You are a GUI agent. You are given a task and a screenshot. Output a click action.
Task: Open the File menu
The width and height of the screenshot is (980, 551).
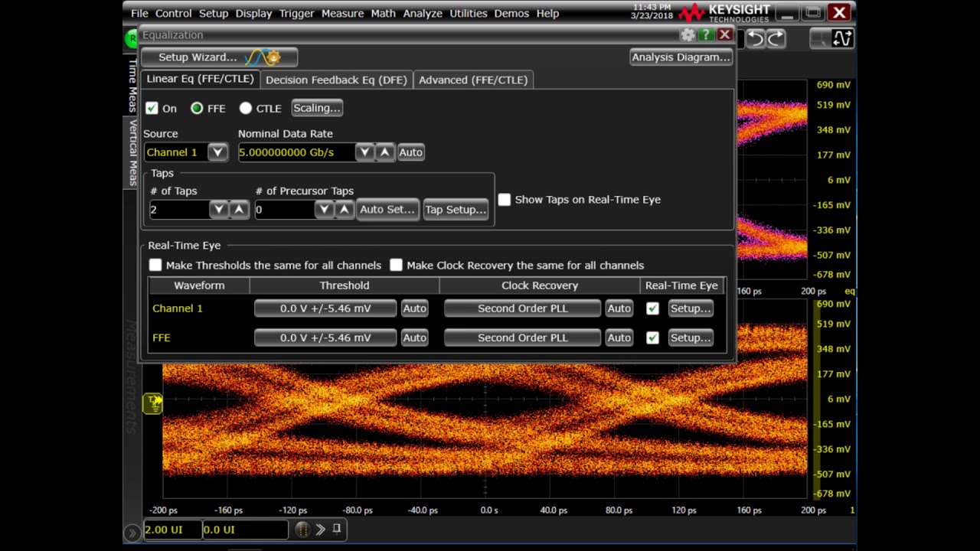139,13
